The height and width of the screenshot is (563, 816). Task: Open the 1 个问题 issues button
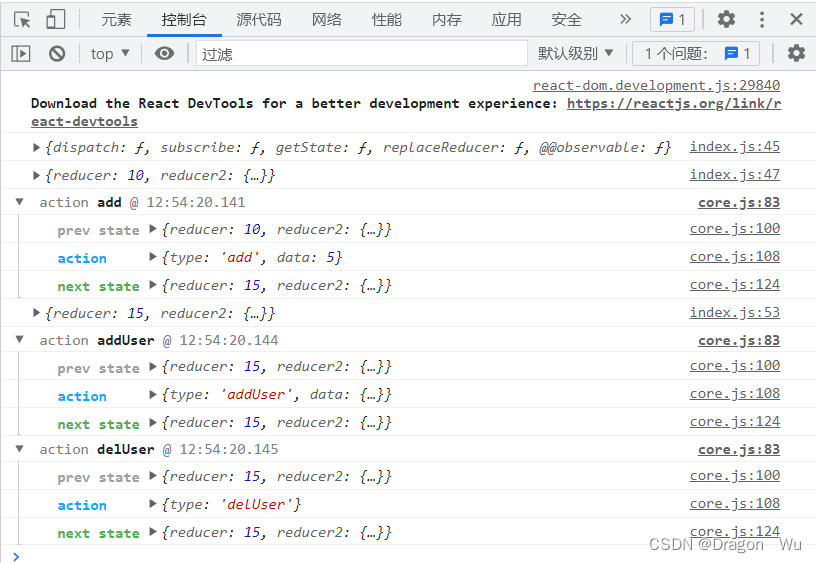(696, 54)
